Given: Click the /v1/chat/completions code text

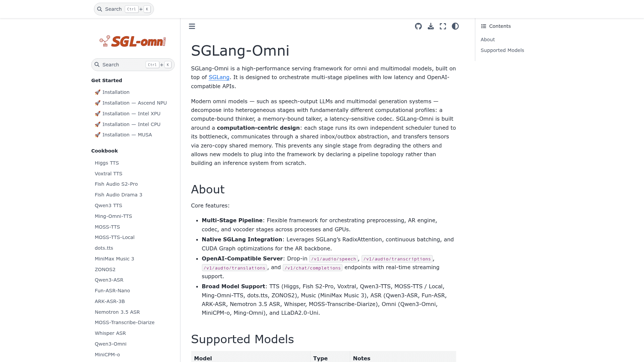Looking at the screenshot, I should (313, 268).
